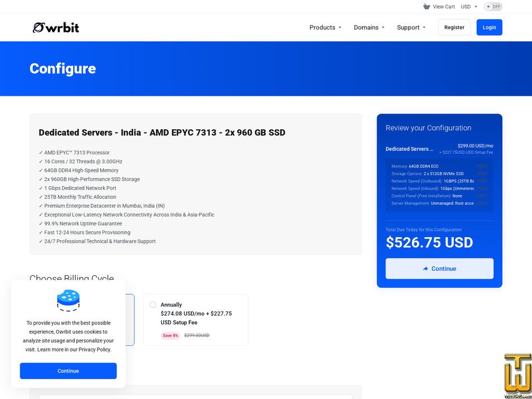The height and width of the screenshot is (399, 532).
Task: Click the cookie jar icon
Action: pyautogui.click(x=68, y=301)
